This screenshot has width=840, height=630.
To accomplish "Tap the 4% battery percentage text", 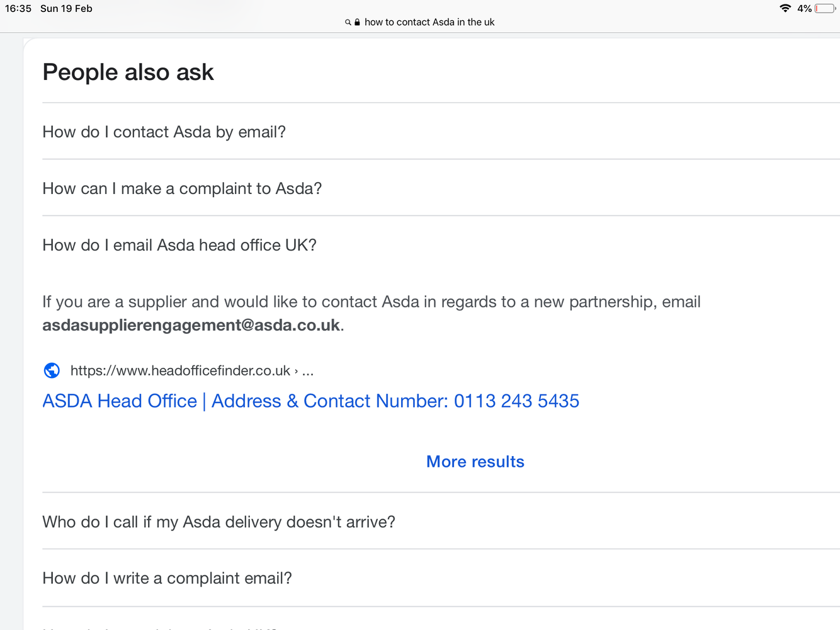I will (x=804, y=8).
